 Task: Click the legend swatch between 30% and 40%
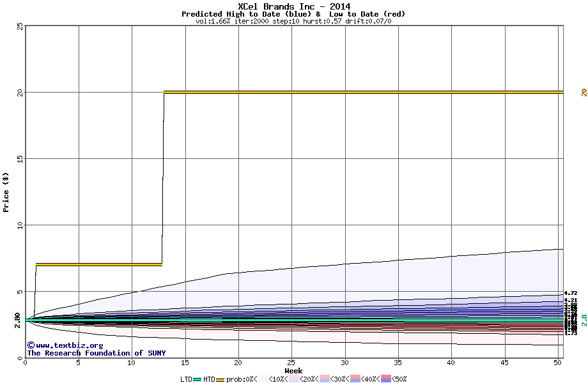click(x=355, y=379)
